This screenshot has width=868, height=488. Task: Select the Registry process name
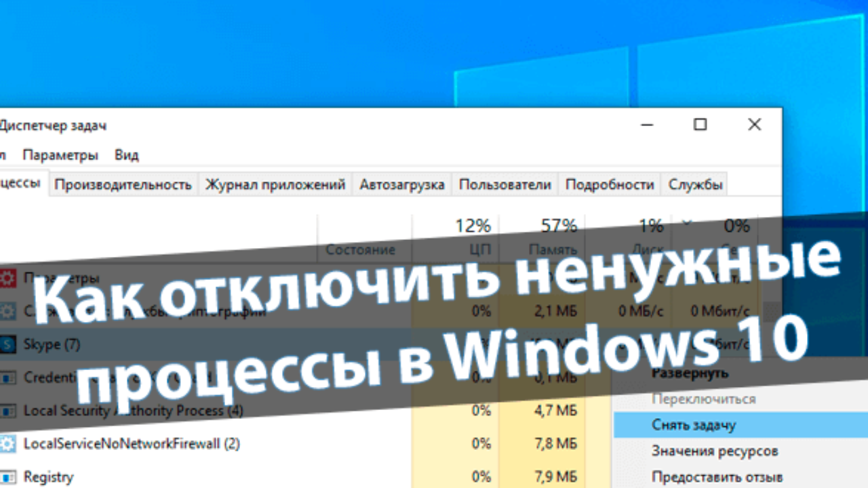tap(48, 477)
